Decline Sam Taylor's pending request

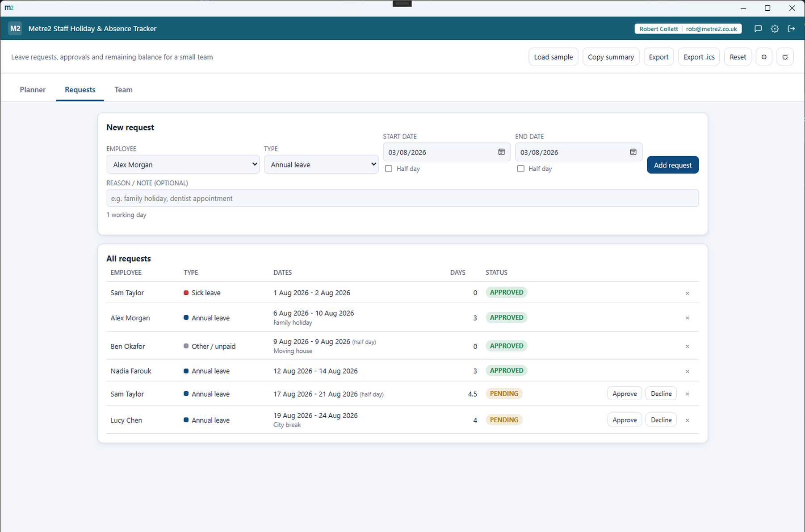661,394
